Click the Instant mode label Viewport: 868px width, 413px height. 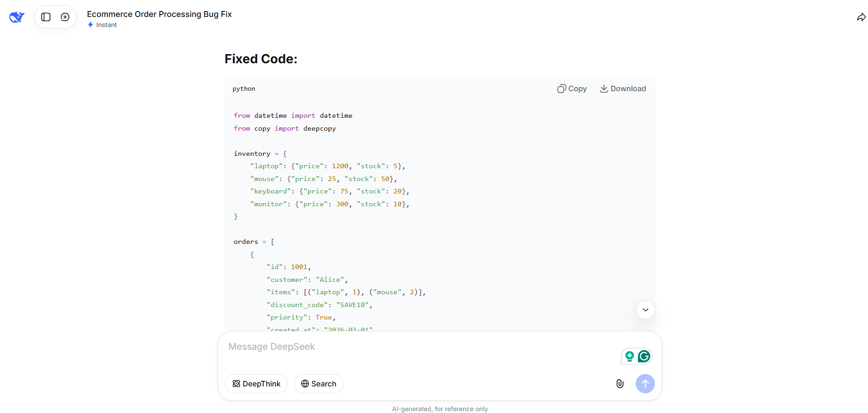click(x=102, y=25)
